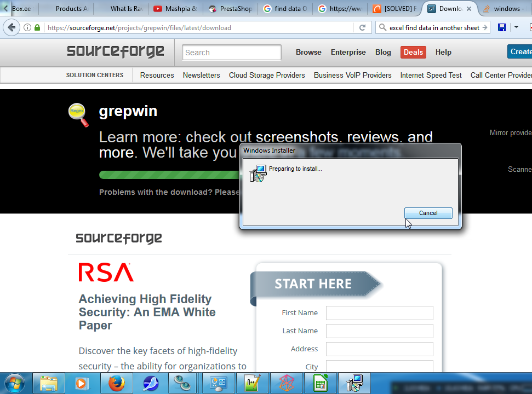Open the Newsletters link
The width and height of the screenshot is (532, 394).
[x=202, y=75]
